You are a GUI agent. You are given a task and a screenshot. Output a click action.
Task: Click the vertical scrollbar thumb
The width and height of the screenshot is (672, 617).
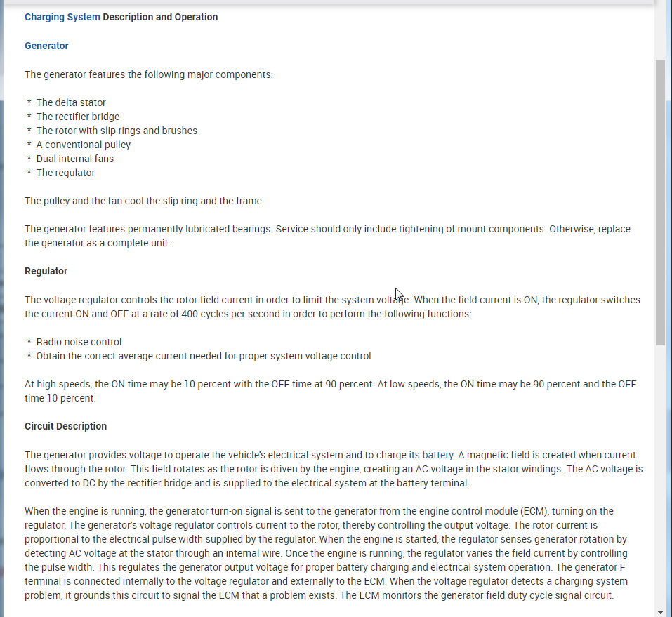[660, 202]
